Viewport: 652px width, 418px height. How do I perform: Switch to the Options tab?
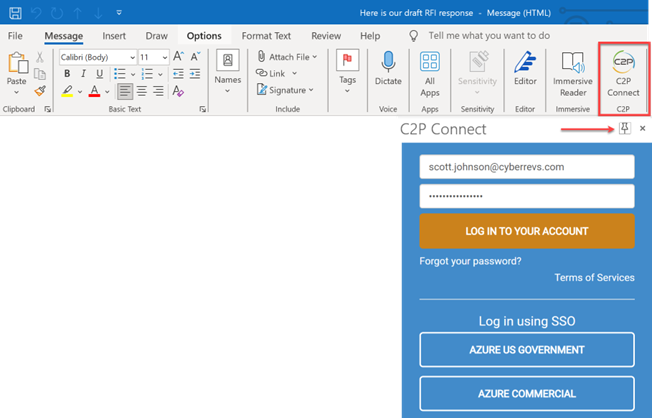204,36
